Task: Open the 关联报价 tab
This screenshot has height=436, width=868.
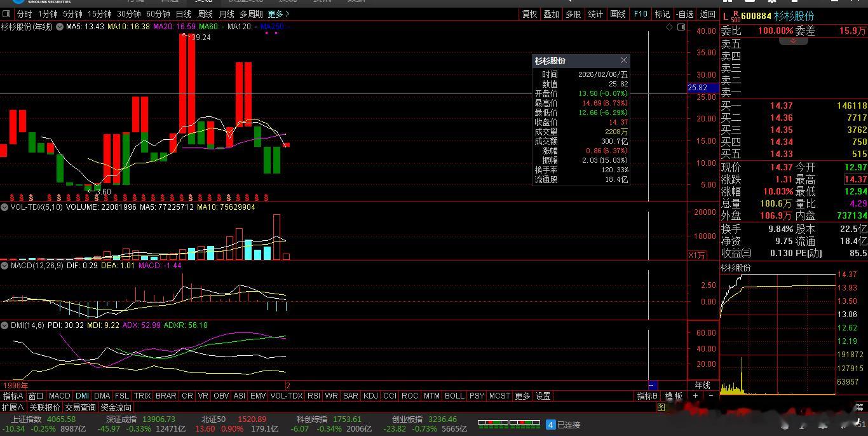Action: pyautogui.click(x=44, y=407)
